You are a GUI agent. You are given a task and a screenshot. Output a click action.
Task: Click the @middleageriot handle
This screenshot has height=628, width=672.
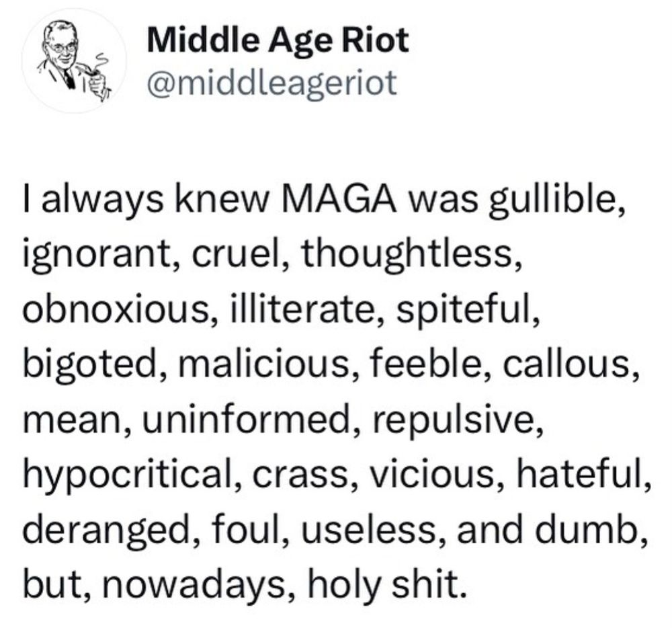click(x=271, y=83)
